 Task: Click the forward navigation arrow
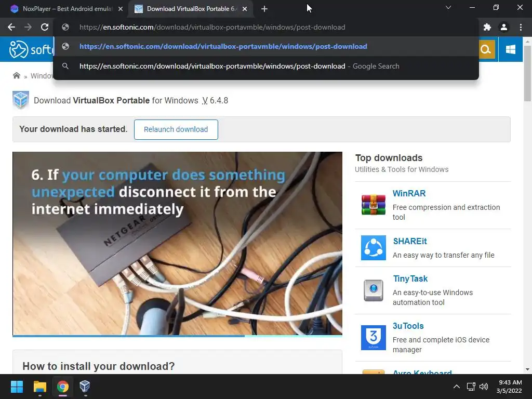coord(28,27)
